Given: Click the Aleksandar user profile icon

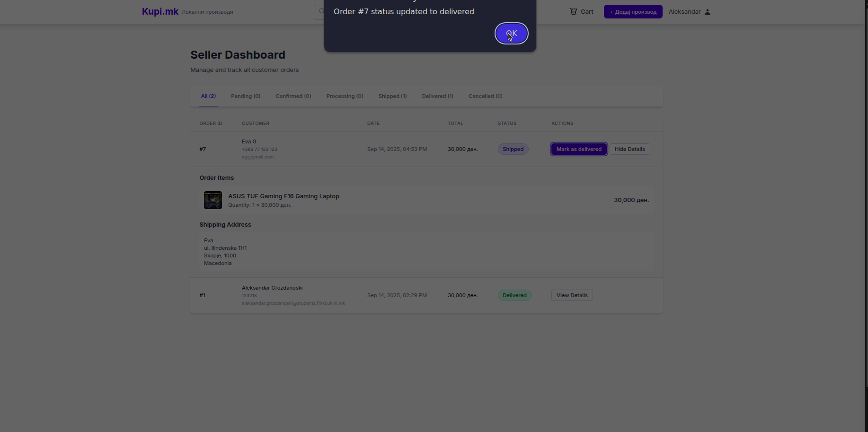Looking at the screenshot, I should (708, 12).
